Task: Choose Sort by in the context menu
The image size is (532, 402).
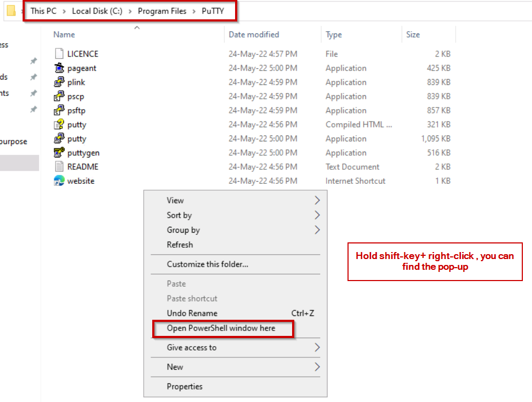Action: click(x=235, y=215)
